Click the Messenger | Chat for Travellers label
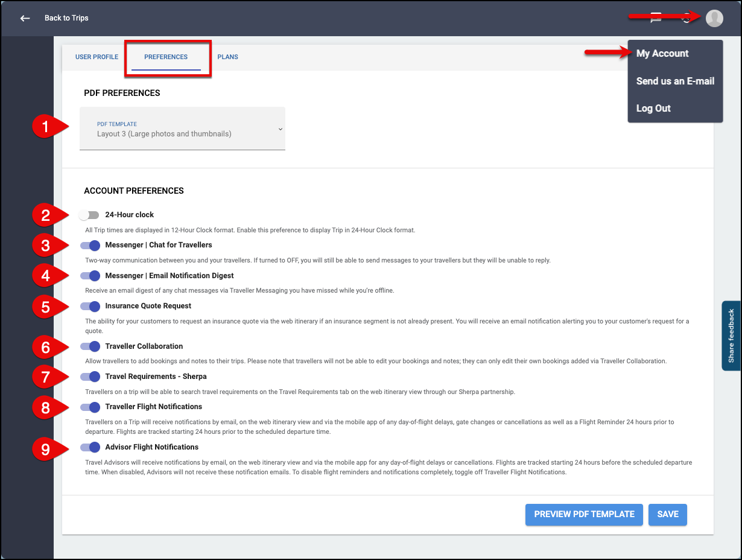 pos(159,246)
